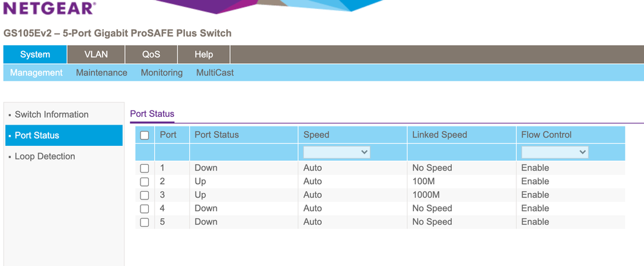The width and height of the screenshot is (644, 266).
Task: Check the box for port 1
Action: pyautogui.click(x=144, y=169)
